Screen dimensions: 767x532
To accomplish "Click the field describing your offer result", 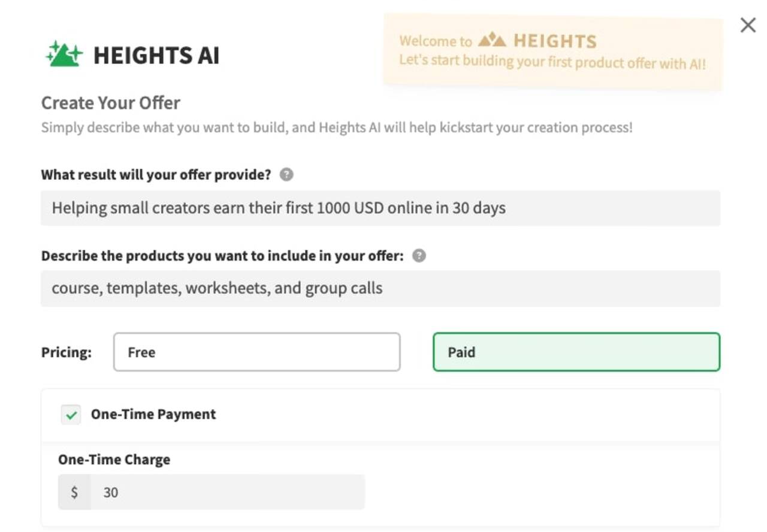I will point(380,207).
